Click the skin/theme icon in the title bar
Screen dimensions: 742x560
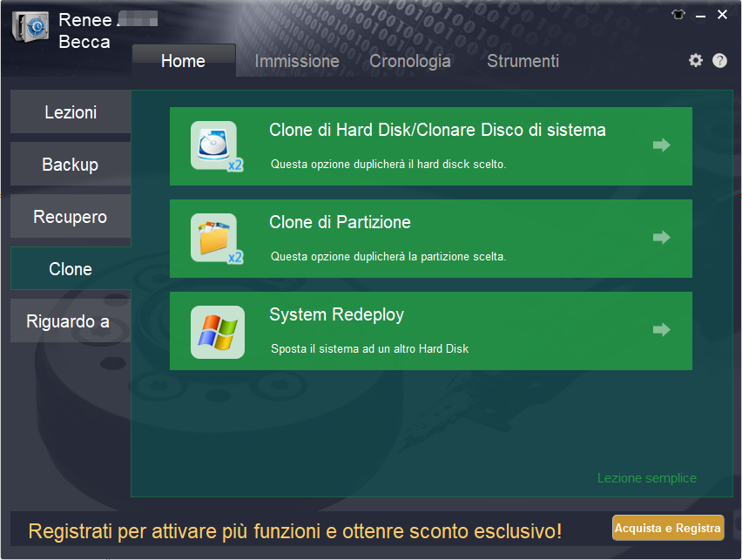pos(678,14)
